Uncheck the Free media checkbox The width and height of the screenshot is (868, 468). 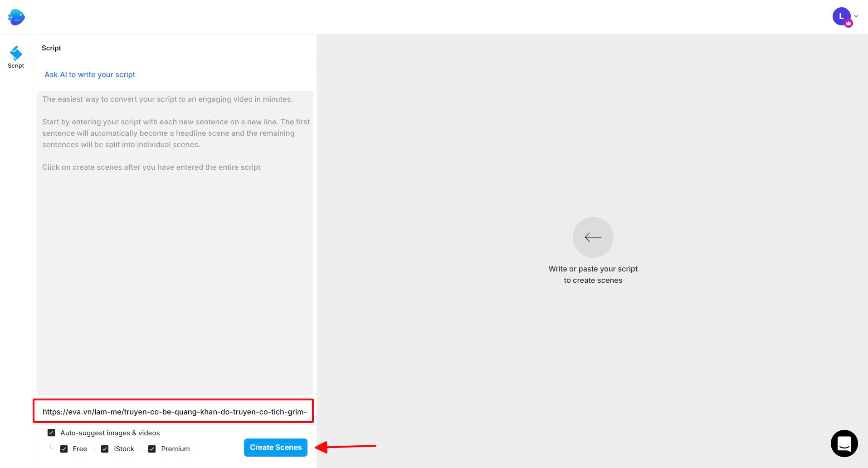[x=64, y=449]
